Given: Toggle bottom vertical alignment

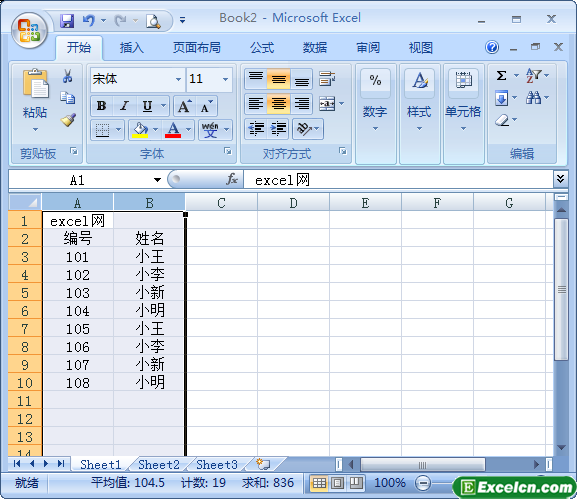Looking at the screenshot, I should pos(301,79).
